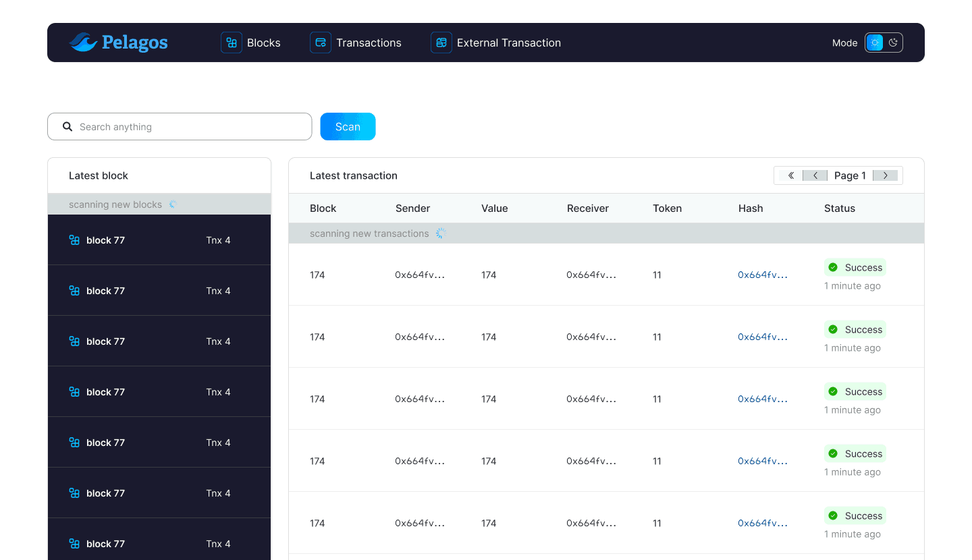Click block icon in first block 77 row
The image size is (972, 560).
(x=74, y=240)
